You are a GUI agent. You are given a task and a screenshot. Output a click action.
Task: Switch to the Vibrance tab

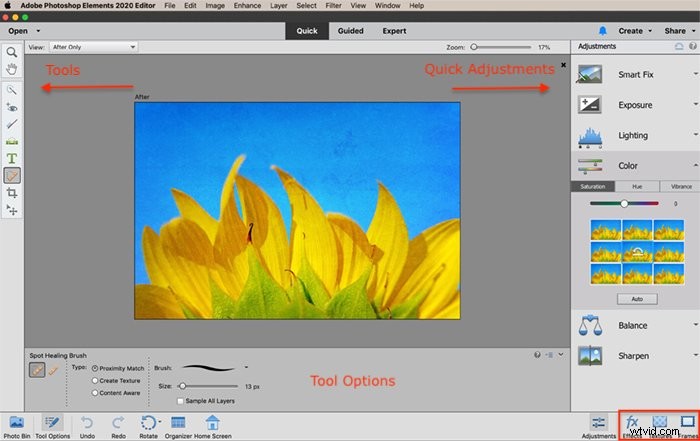(680, 187)
